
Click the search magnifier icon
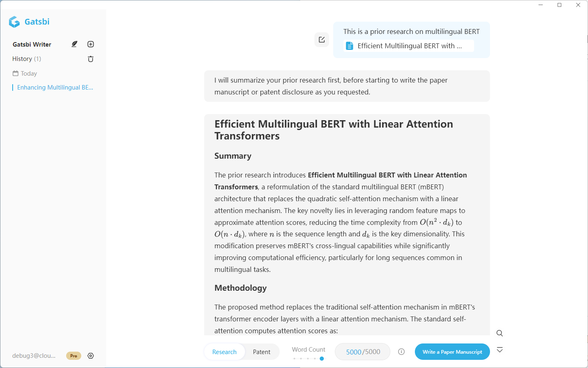click(x=499, y=333)
